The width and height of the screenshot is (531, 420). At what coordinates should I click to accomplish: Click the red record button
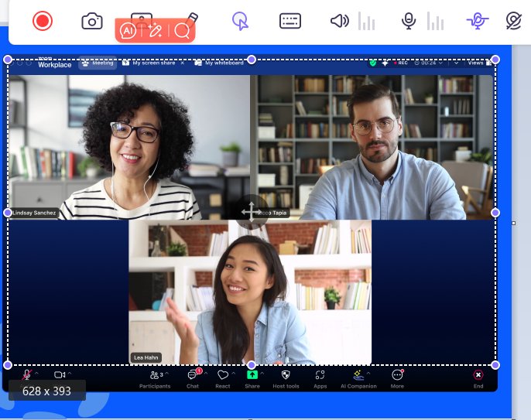coord(43,21)
